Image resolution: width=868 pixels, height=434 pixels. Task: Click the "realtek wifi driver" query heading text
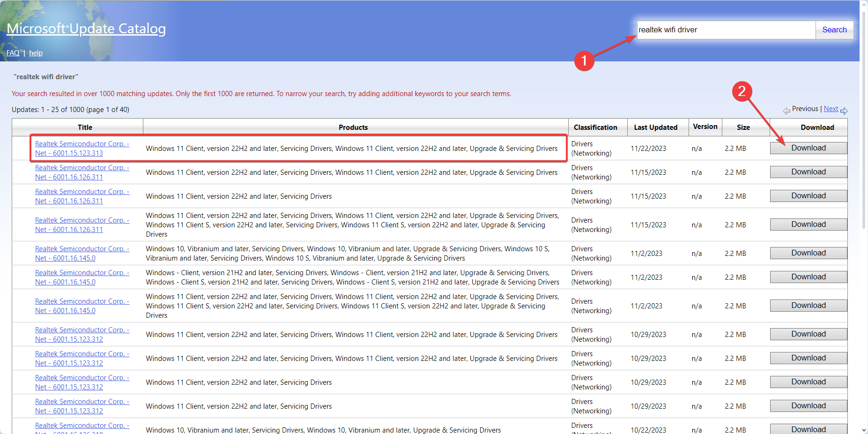coord(46,77)
